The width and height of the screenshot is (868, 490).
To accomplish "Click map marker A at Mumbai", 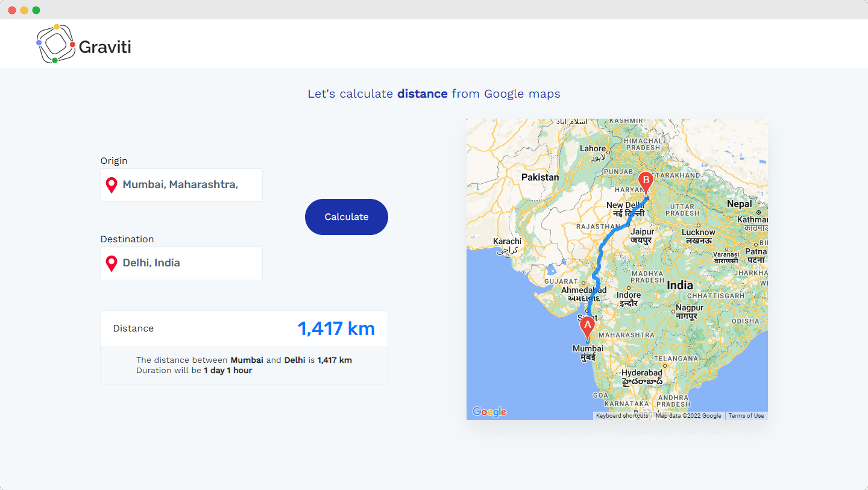I will (587, 328).
